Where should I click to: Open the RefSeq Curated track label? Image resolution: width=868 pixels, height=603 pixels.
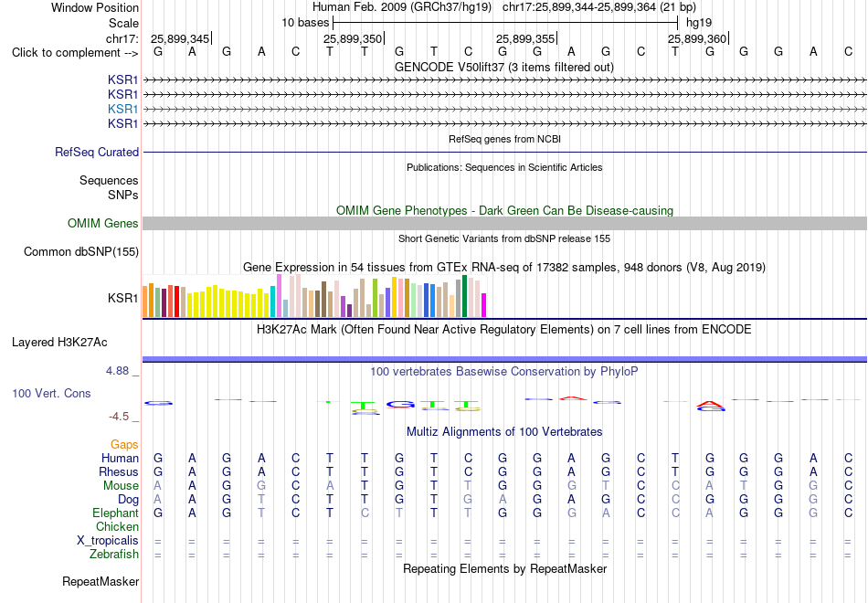coord(97,152)
